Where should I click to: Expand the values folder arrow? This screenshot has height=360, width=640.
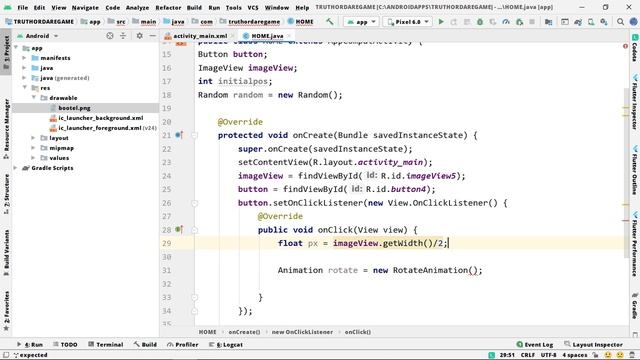pyautogui.click(x=33, y=158)
